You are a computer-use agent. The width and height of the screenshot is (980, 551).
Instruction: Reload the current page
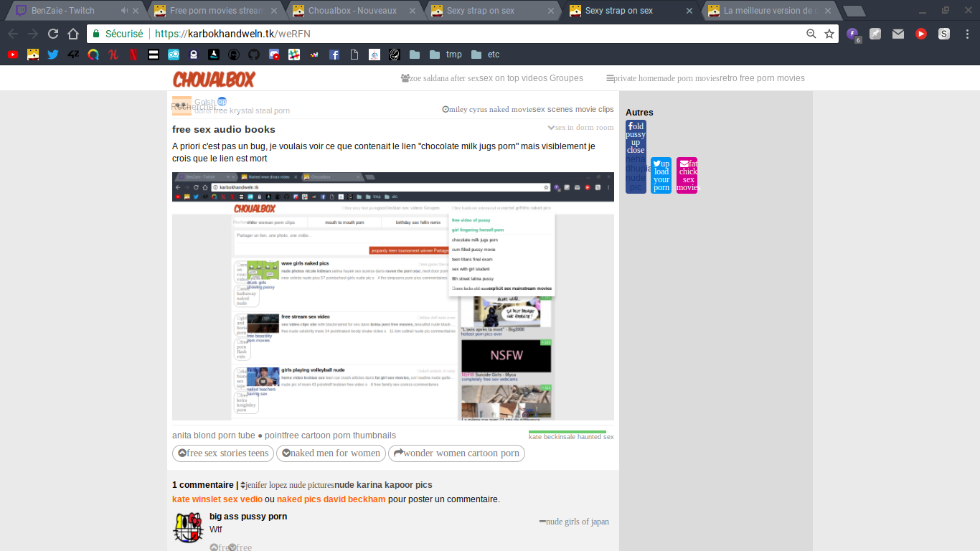click(x=53, y=34)
